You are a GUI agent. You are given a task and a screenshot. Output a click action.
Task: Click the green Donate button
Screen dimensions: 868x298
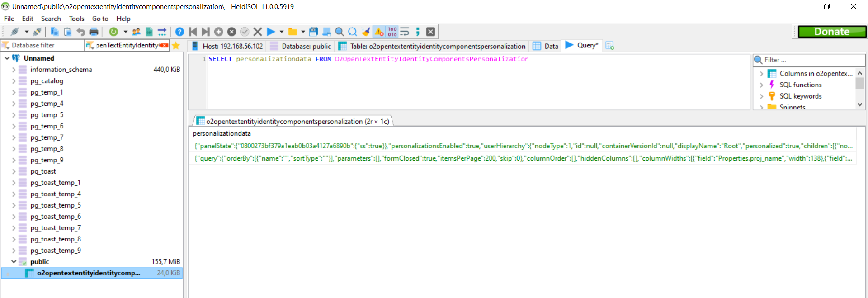(x=832, y=32)
